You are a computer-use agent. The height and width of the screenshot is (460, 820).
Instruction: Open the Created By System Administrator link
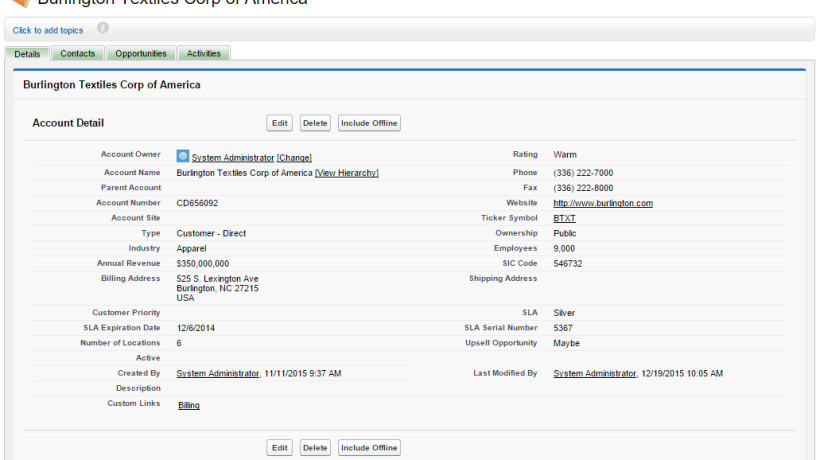click(x=217, y=373)
